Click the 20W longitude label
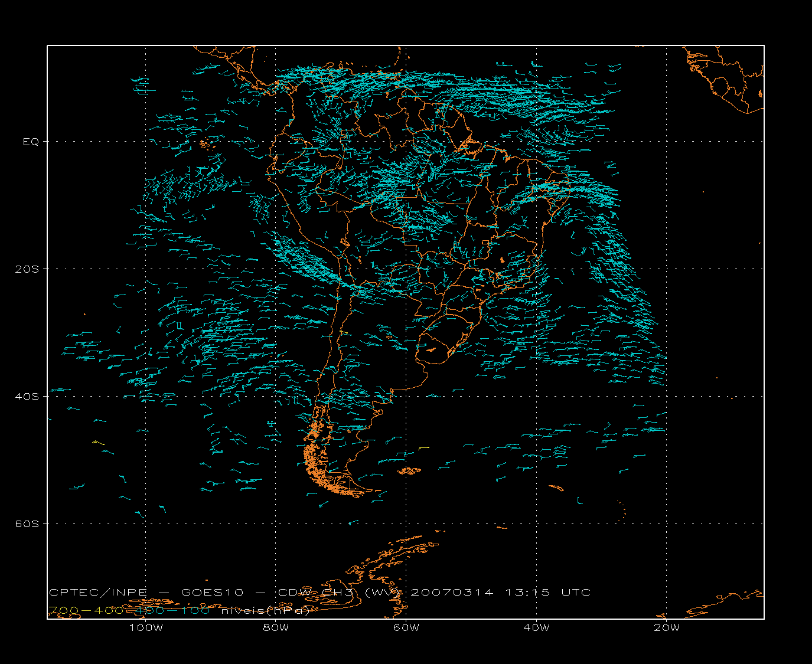The height and width of the screenshot is (664, 812). (667, 627)
